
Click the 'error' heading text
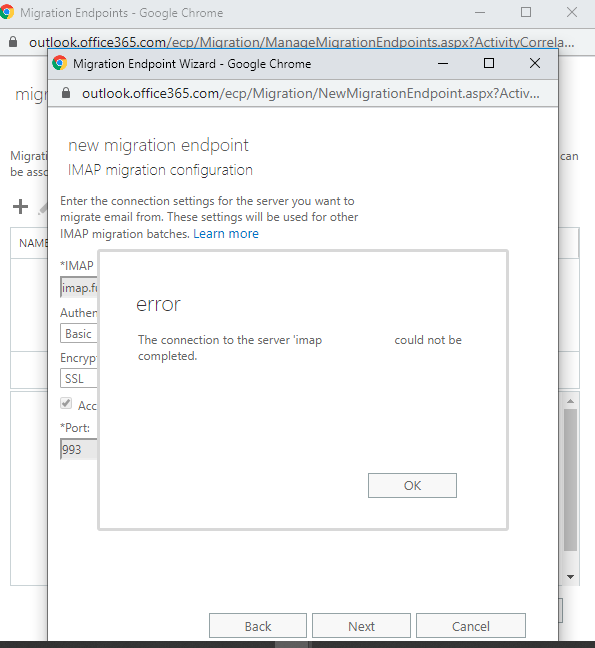tap(158, 305)
